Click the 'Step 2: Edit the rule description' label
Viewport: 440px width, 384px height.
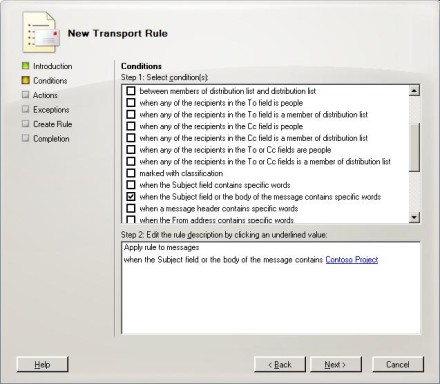click(x=224, y=235)
